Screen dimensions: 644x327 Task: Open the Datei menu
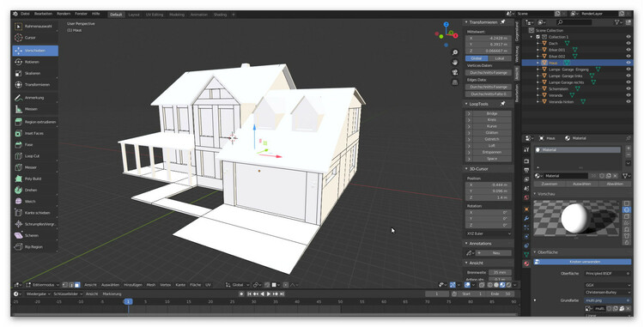pos(25,14)
